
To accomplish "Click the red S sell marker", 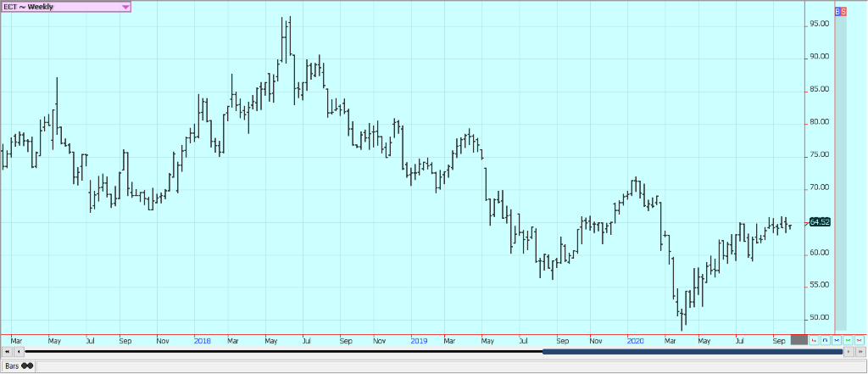I will point(843,11).
